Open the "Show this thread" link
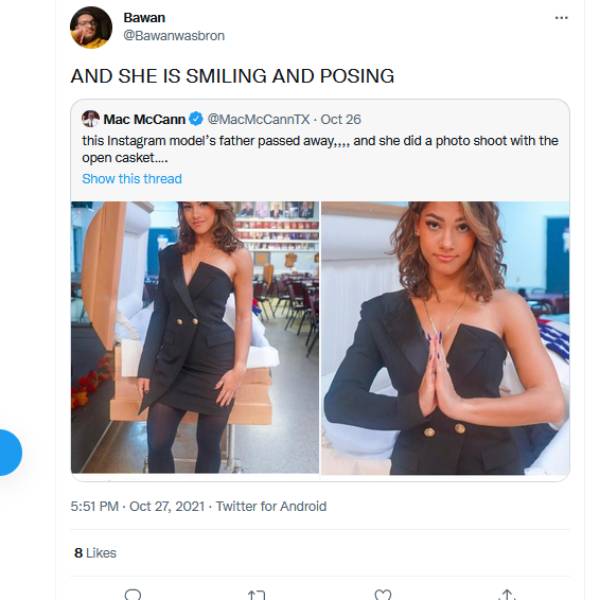The width and height of the screenshot is (600, 600). (132, 179)
